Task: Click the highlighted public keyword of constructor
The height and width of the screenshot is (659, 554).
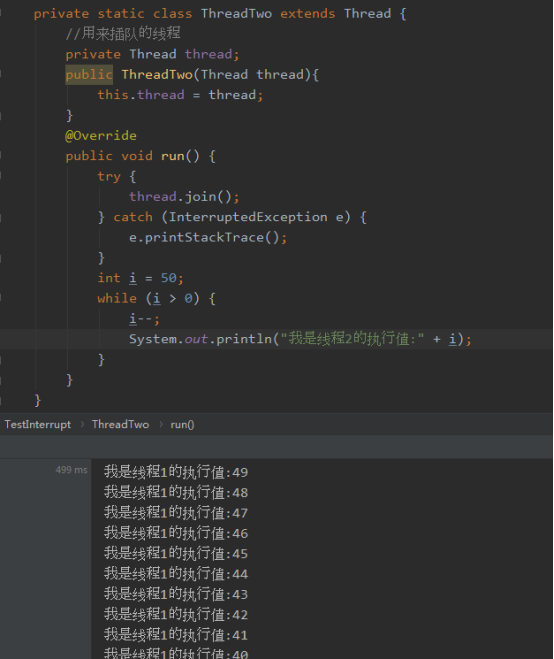Action: click(x=89, y=74)
